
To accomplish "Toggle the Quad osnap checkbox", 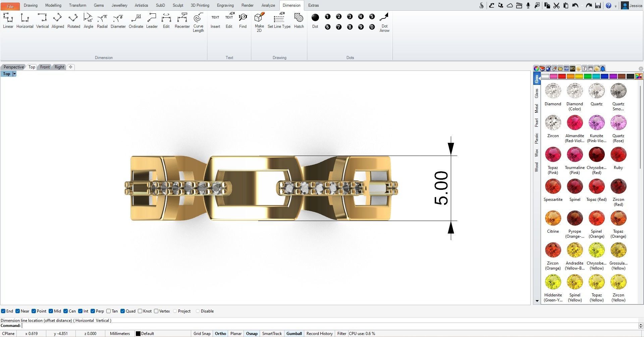I will [x=123, y=311].
